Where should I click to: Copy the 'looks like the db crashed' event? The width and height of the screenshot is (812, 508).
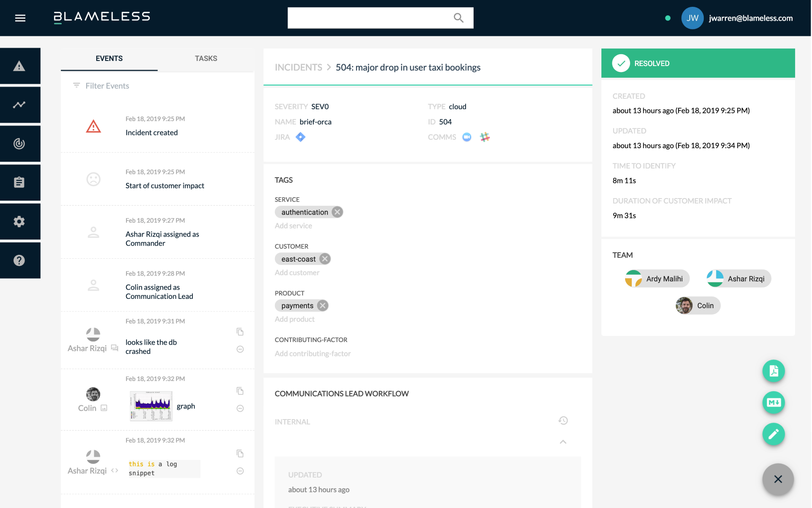[240, 332]
